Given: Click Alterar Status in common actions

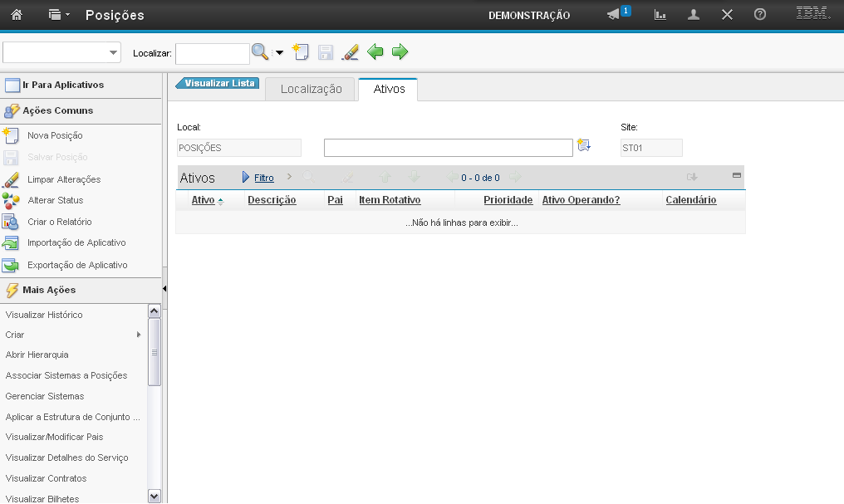Looking at the screenshot, I should click(55, 200).
